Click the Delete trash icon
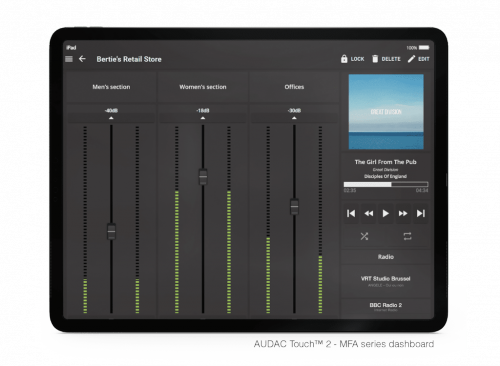This screenshot has height=366, width=500. (x=375, y=59)
